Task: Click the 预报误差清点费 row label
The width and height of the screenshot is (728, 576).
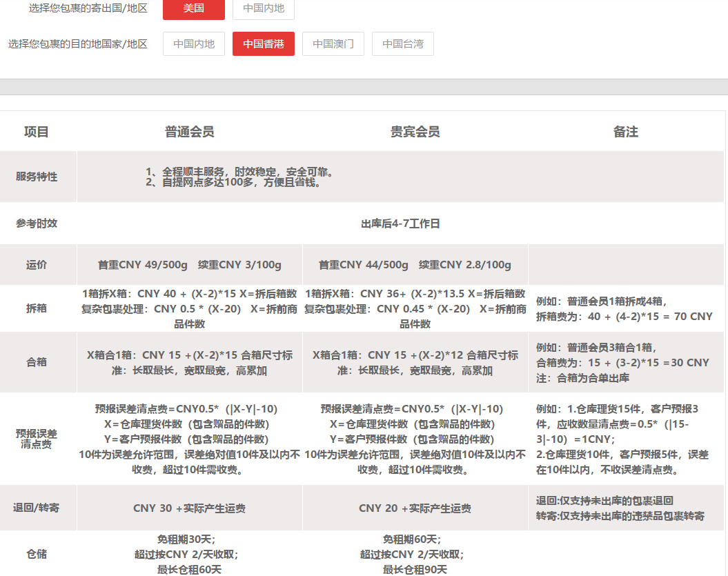Action: coord(37,439)
